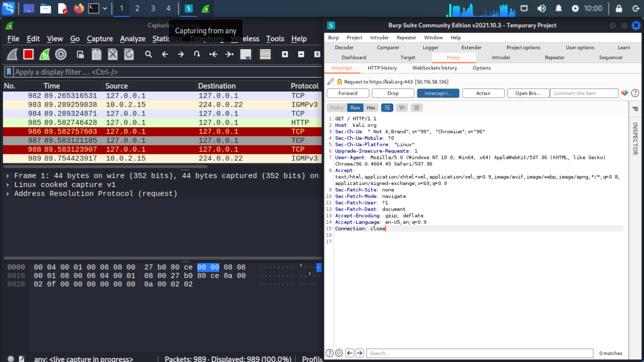This screenshot has height=362, width=644.
Task: Go back in packet history
Action: pyautogui.click(x=165, y=54)
